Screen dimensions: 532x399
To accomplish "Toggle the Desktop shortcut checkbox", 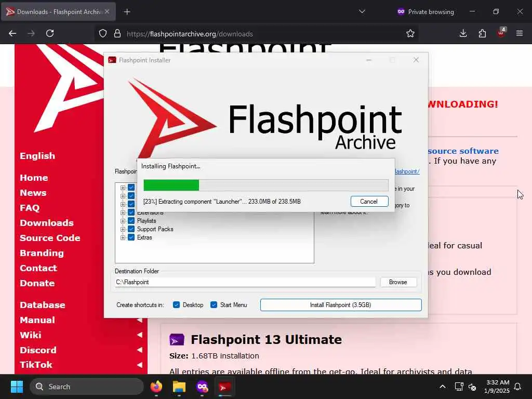I will coord(176,305).
